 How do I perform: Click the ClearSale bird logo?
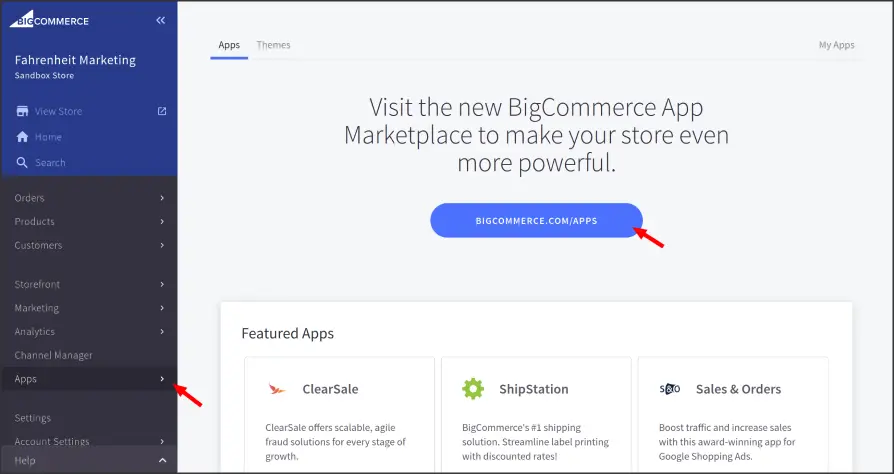coord(277,389)
